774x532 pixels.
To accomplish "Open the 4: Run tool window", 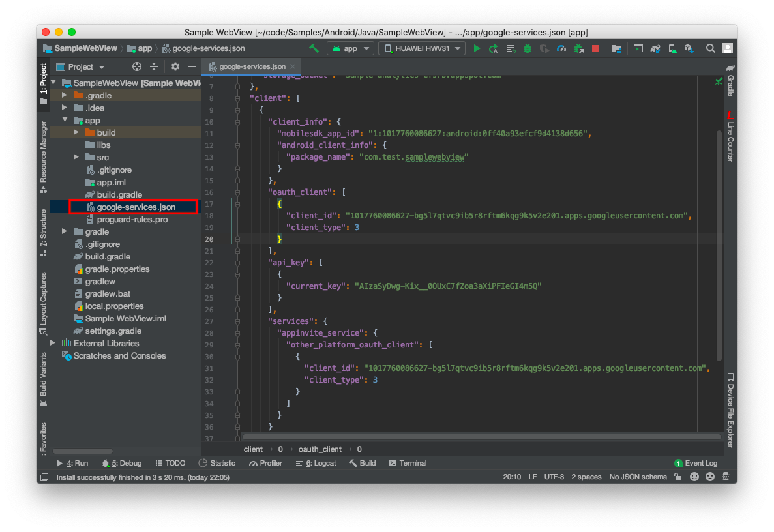I will 72,463.
